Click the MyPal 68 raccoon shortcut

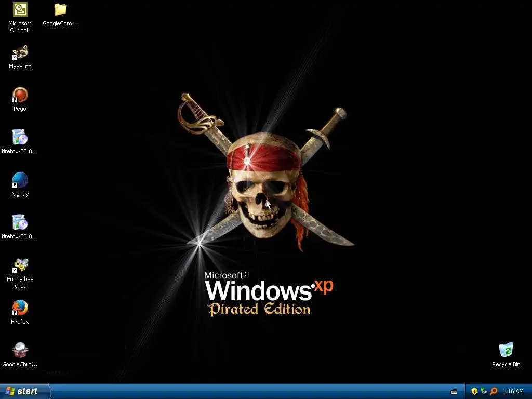[x=20, y=52]
